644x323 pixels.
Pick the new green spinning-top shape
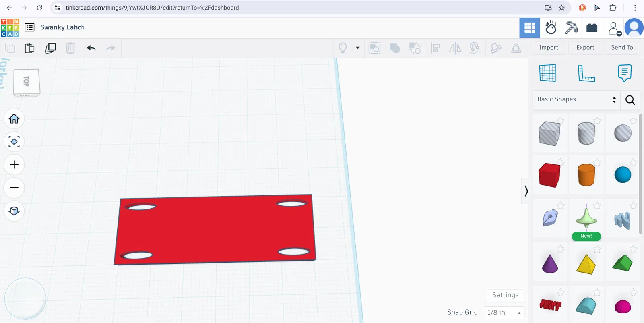pyautogui.click(x=586, y=218)
